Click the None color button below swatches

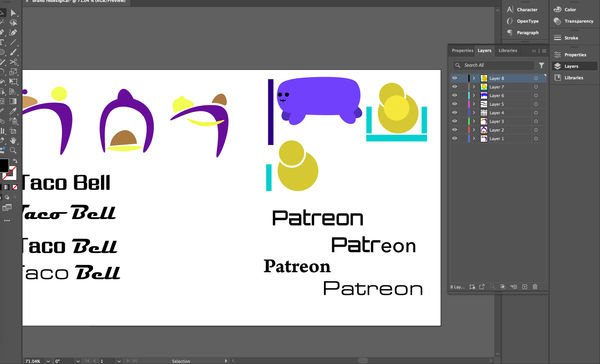coord(15,187)
